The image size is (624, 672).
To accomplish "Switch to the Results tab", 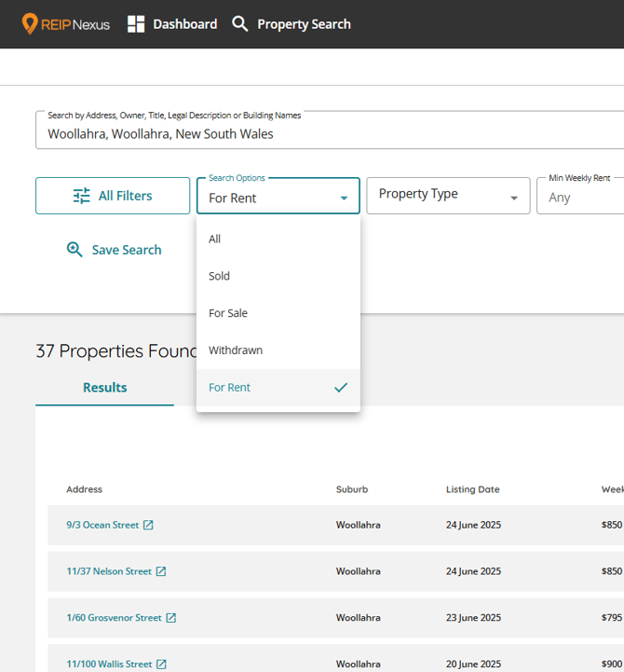I will [x=104, y=388].
